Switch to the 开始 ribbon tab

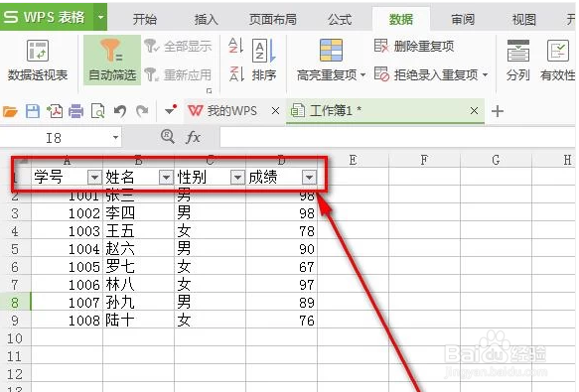click(x=145, y=19)
